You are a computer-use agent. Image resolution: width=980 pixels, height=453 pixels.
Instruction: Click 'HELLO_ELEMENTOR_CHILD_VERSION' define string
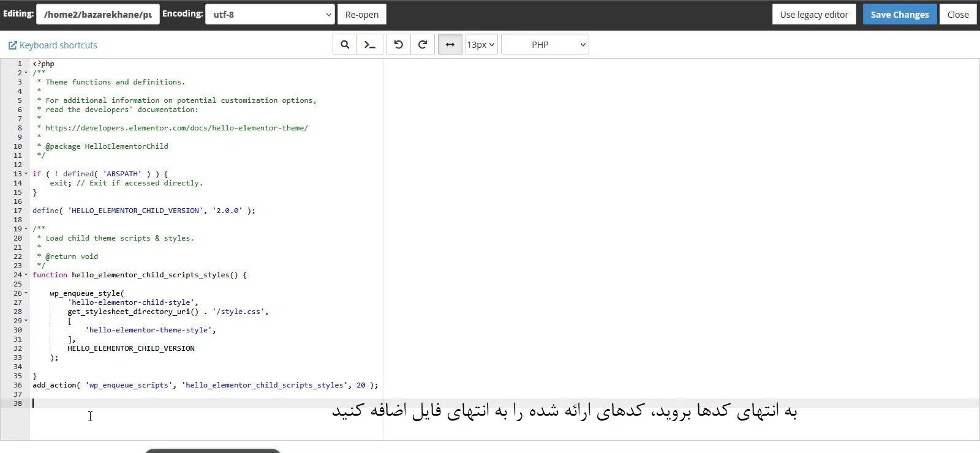(x=135, y=211)
